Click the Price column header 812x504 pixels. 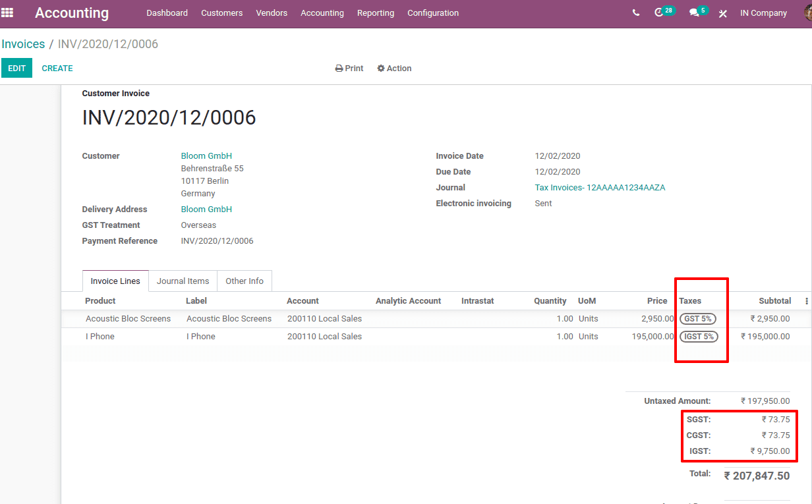pyautogui.click(x=657, y=301)
